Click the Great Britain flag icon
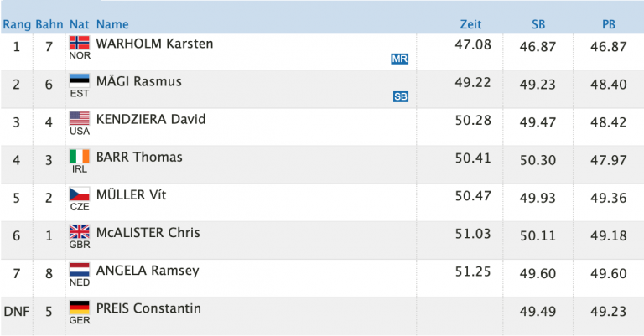This screenshot has height=336, width=644. [80, 232]
